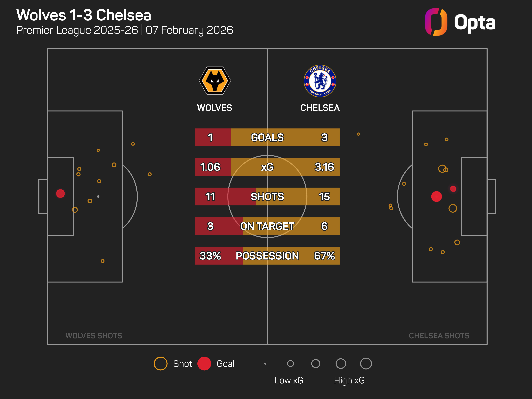Click the orange Shot legend circle
The height and width of the screenshot is (399, 532).
[160, 363]
